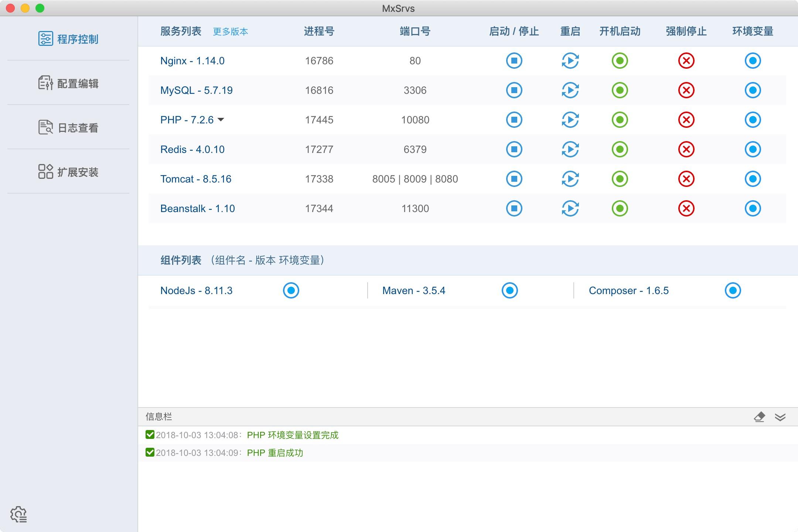Stop the Nginx service
The image size is (798, 532).
[x=514, y=61]
